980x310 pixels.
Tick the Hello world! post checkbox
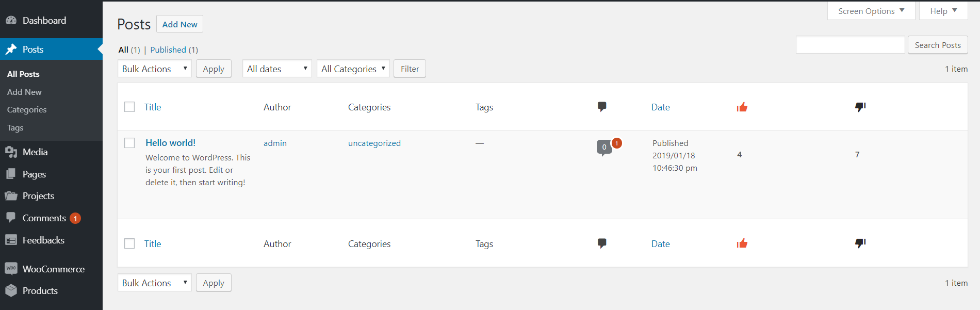129,143
